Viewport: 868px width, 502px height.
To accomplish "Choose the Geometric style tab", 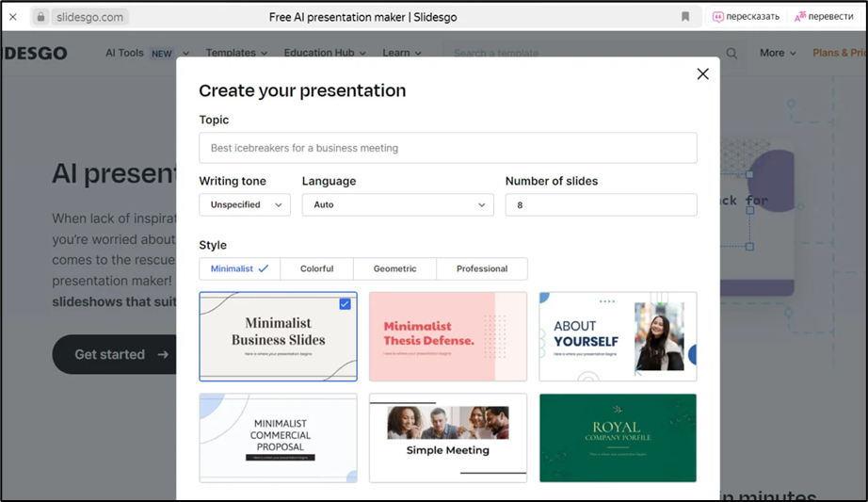I will pos(394,268).
